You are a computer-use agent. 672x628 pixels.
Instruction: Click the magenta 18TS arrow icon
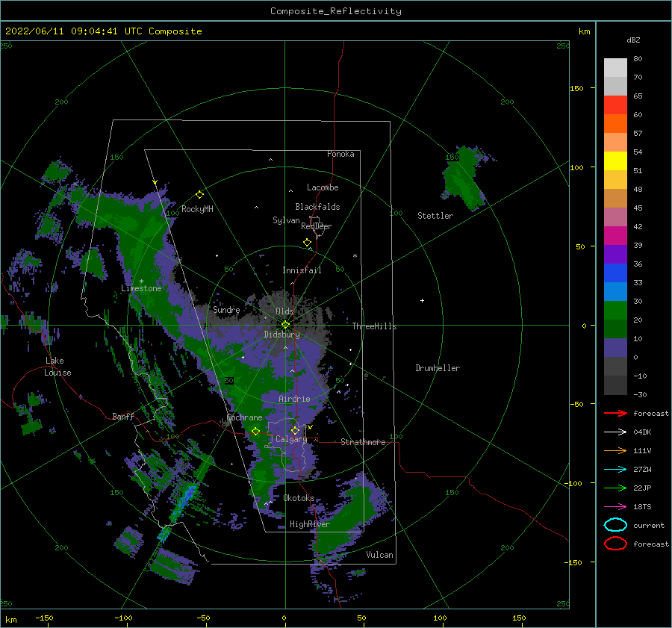pos(615,507)
